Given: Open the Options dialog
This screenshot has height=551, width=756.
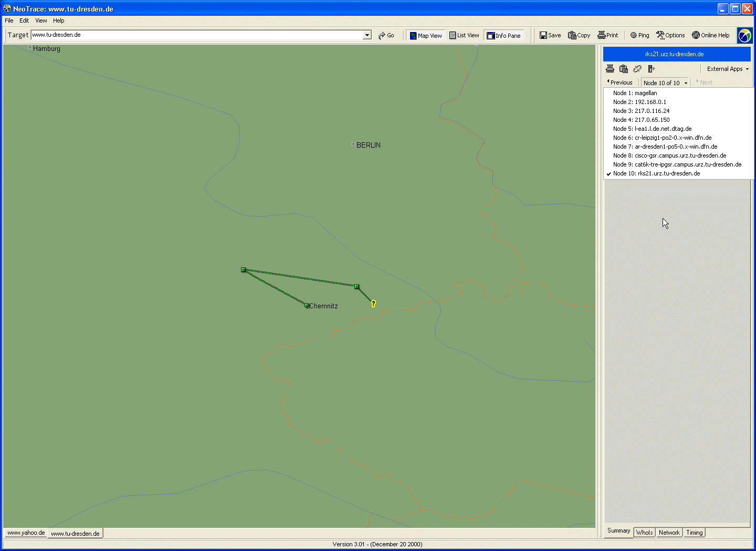Looking at the screenshot, I should [670, 35].
